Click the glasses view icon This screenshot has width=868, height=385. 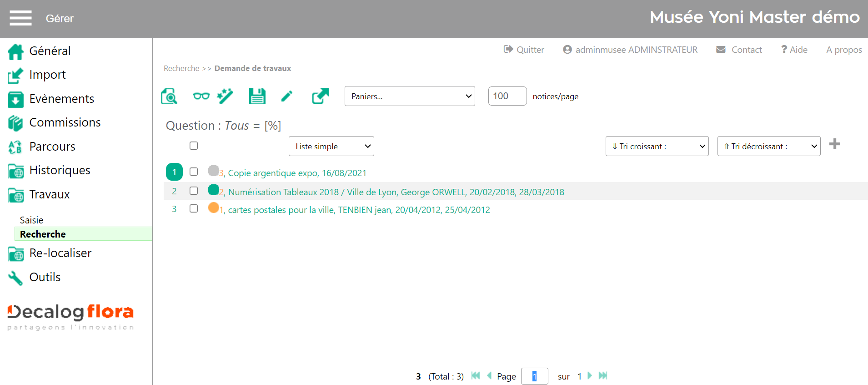201,96
